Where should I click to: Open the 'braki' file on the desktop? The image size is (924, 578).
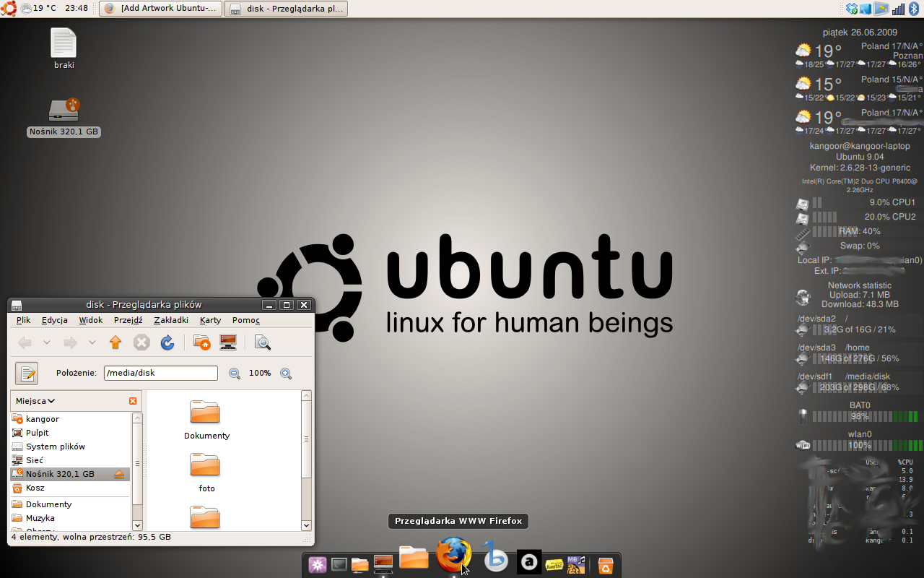pos(64,49)
